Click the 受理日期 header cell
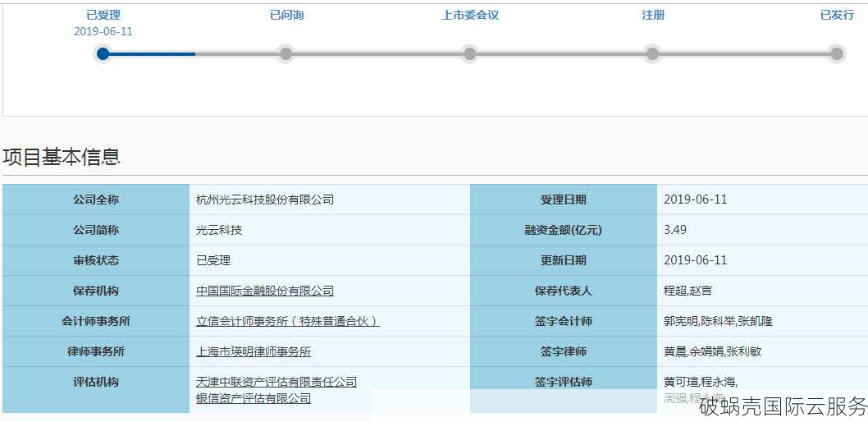This screenshot has height=422, width=868. pos(564,200)
